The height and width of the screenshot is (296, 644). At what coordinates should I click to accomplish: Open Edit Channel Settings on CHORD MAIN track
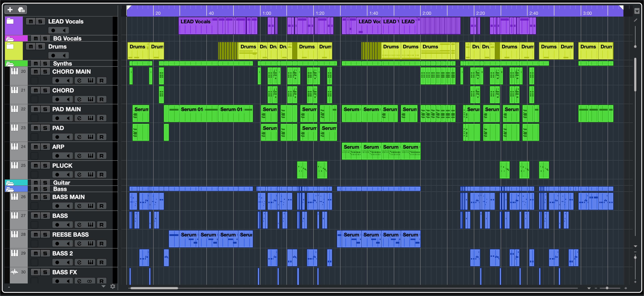pyautogui.click(x=79, y=80)
